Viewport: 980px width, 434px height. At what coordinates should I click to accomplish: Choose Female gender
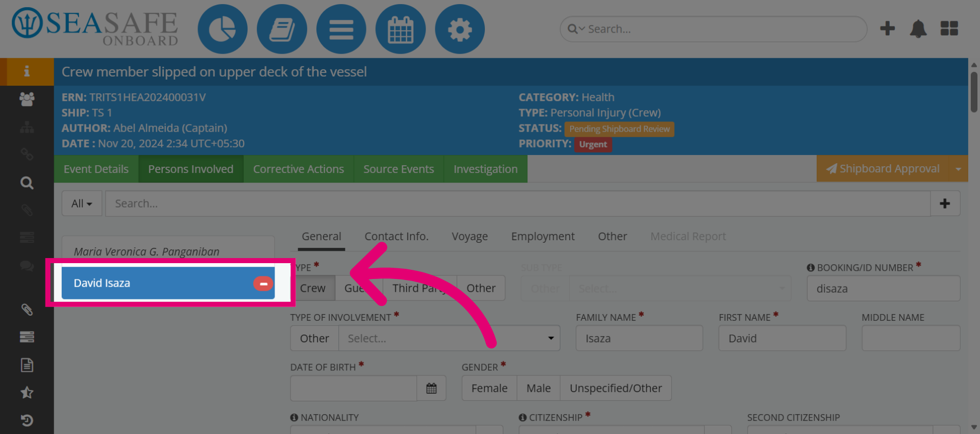click(x=489, y=388)
